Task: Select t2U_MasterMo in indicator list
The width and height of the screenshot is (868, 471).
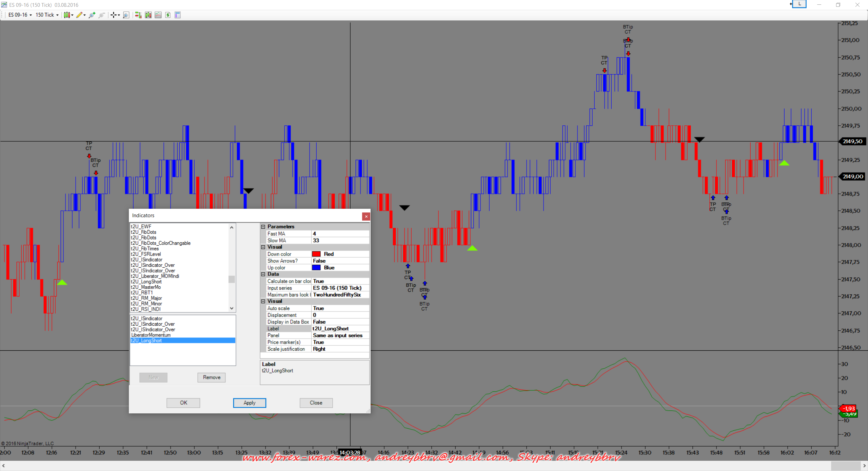Action: 146,287
